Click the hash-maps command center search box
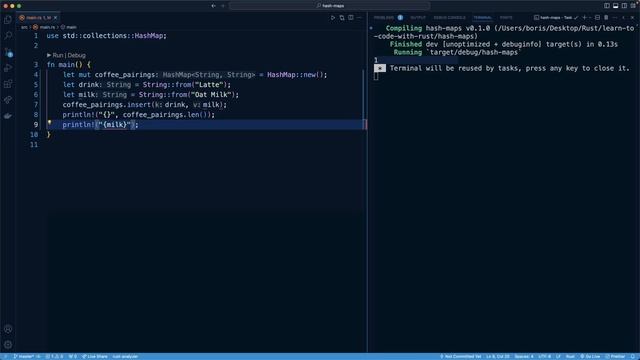 (330, 6)
